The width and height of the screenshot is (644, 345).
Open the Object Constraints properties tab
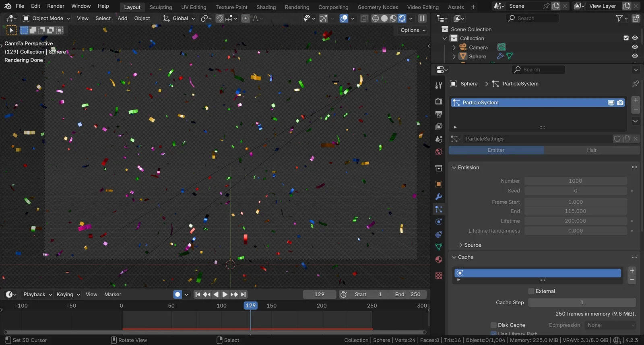[439, 234]
